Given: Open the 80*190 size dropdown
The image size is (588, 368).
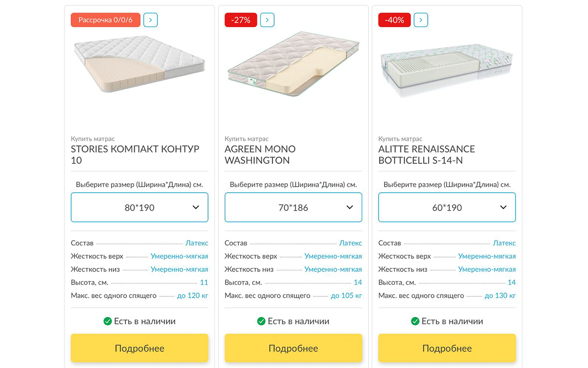Looking at the screenshot, I should (140, 207).
